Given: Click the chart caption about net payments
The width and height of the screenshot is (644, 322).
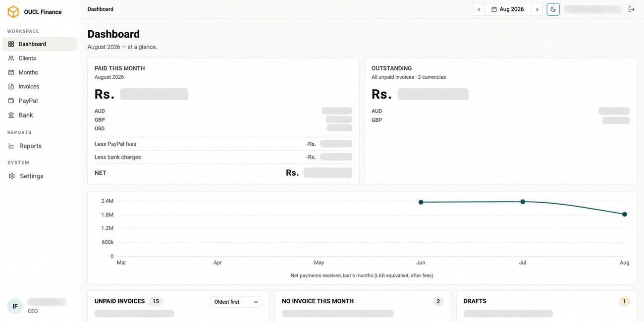Looking at the screenshot, I should (362, 275).
